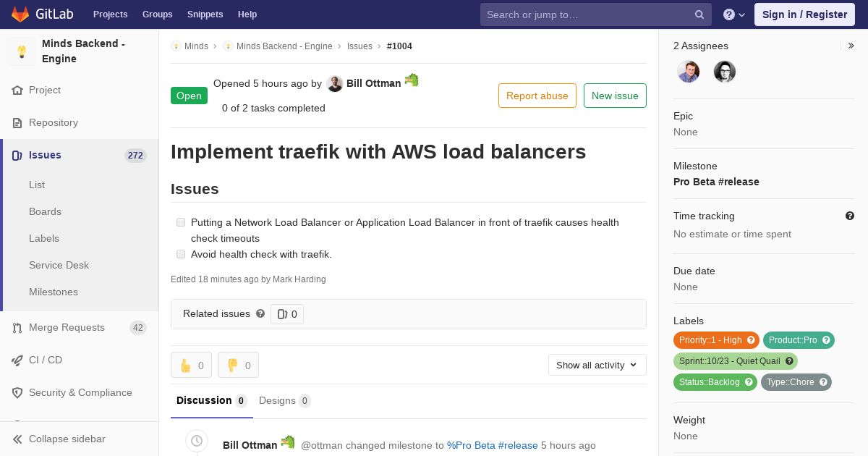Open the Show all activity dropdown
This screenshot has width=868, height=456.
point(597,365)
